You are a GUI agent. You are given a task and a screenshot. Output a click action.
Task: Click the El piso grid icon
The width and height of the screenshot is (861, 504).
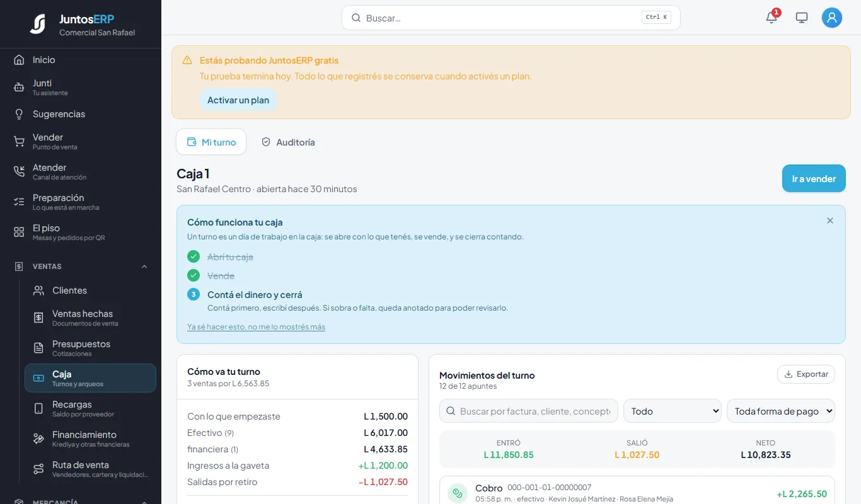click(19, 232)
